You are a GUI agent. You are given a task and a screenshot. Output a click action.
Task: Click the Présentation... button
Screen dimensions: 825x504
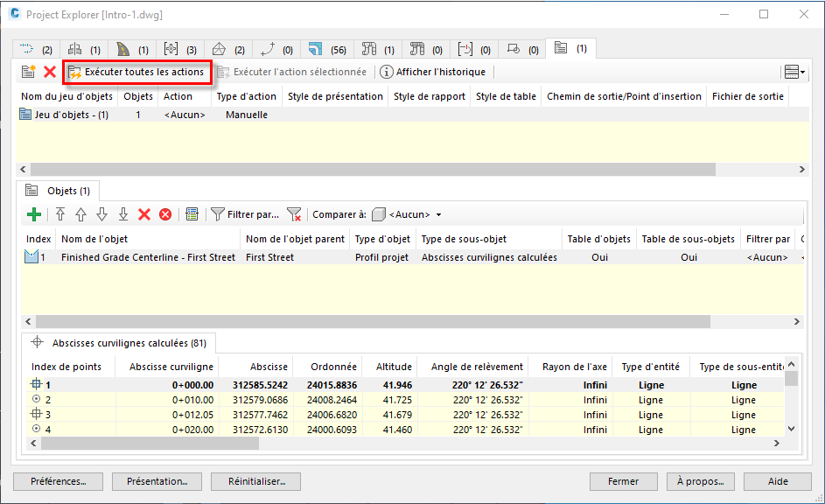[157, 481]
